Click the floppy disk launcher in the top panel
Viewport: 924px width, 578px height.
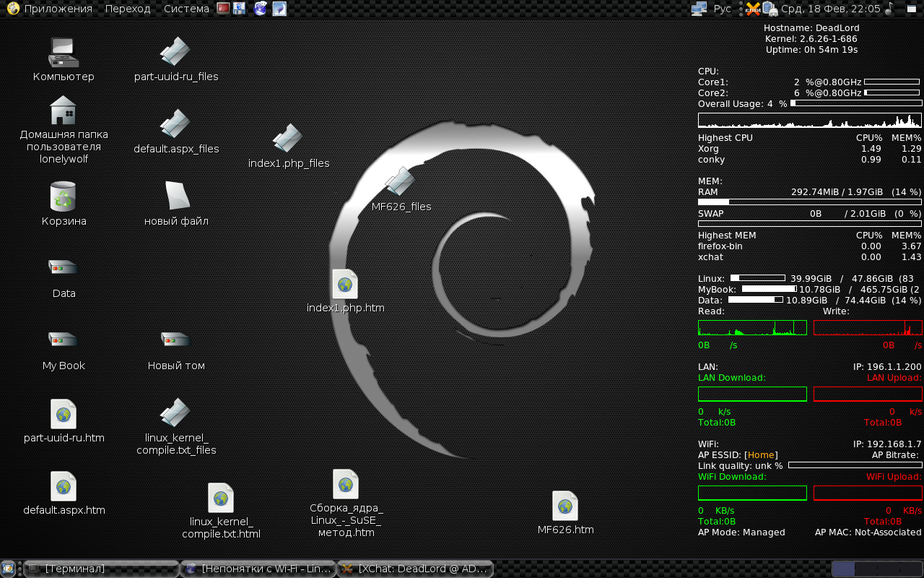(239, 9)
